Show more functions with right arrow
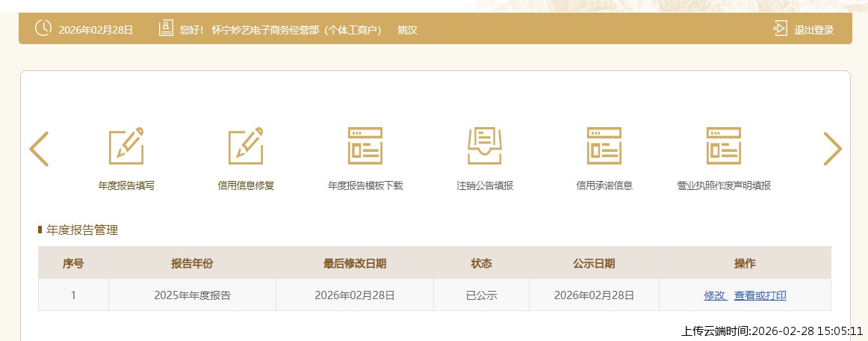This screenshot has width=868, height=341. tap(832, 149)
